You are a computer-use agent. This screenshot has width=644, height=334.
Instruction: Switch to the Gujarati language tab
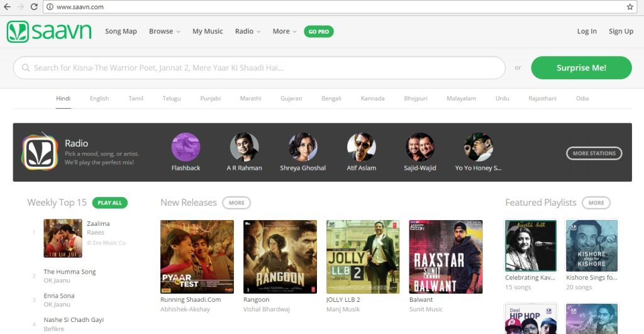291,99
